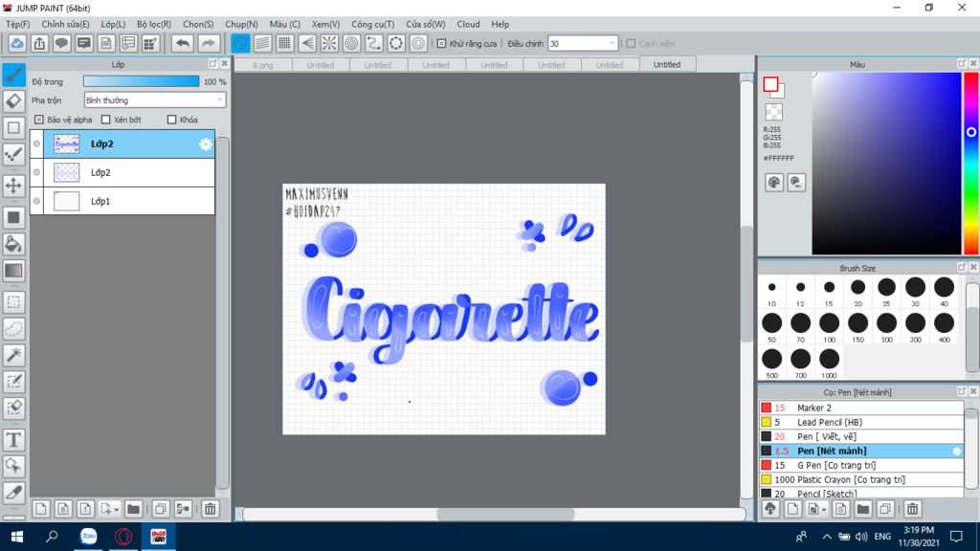Viewport: 980px width, 551px height.
Task: Toggle the Xén bớt checkbox
Action: click(105, 120)
